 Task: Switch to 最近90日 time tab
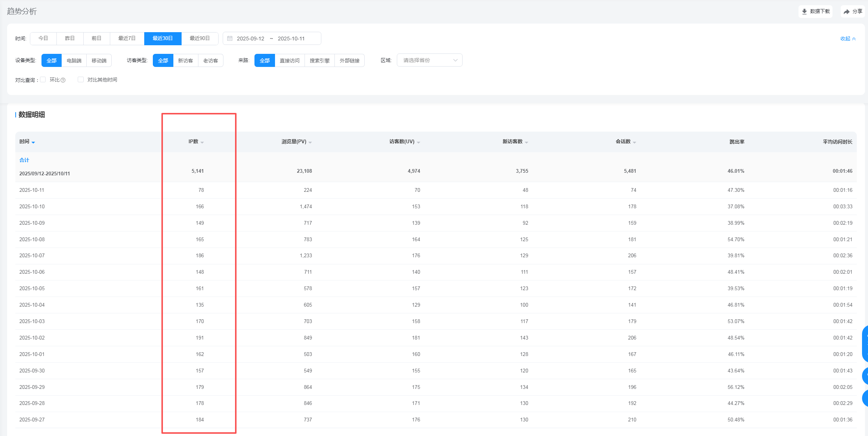pos(200,39)
